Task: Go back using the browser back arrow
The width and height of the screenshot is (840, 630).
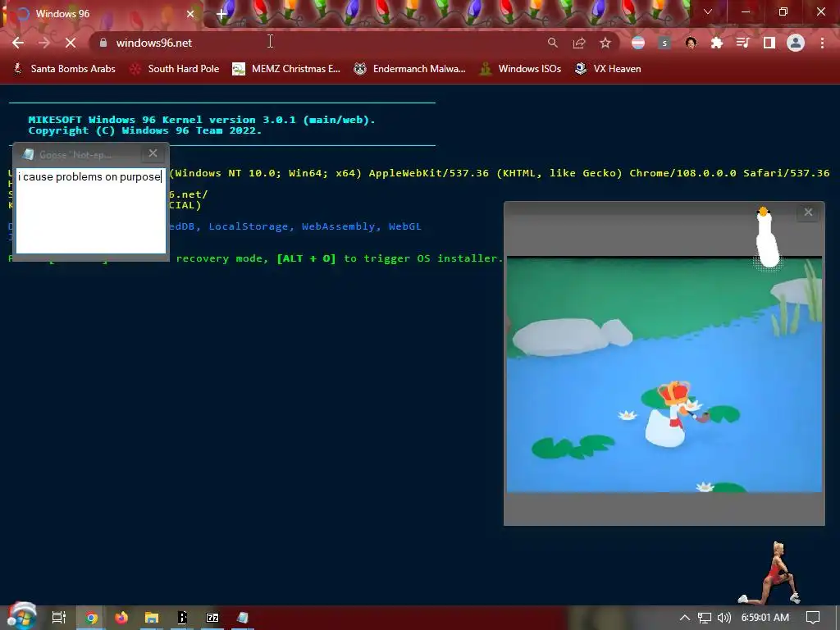Action: coord(18,43)
